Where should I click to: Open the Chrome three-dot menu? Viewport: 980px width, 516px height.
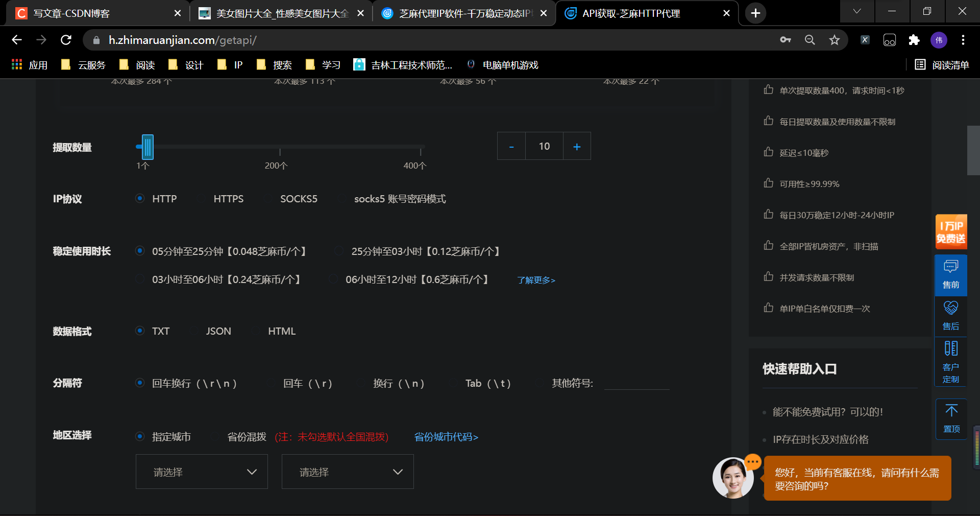point(963,40)
